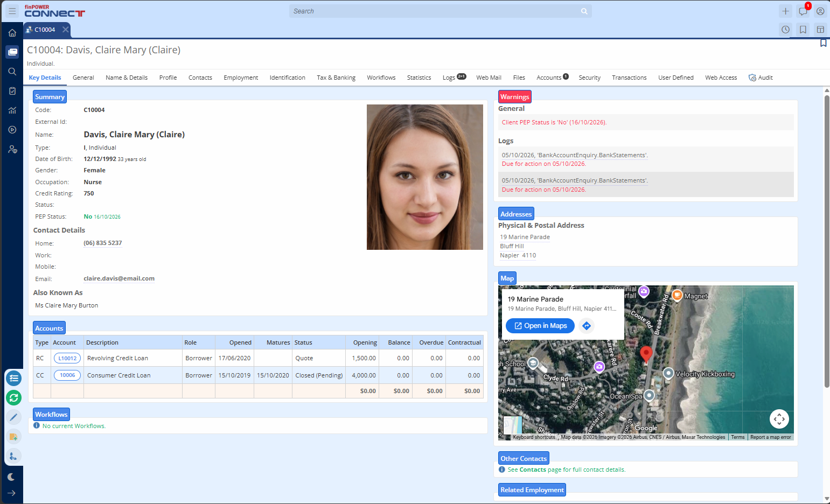Switch to the General tab
This screenshot has width=830, height=504.
click(x=83, y=78)
